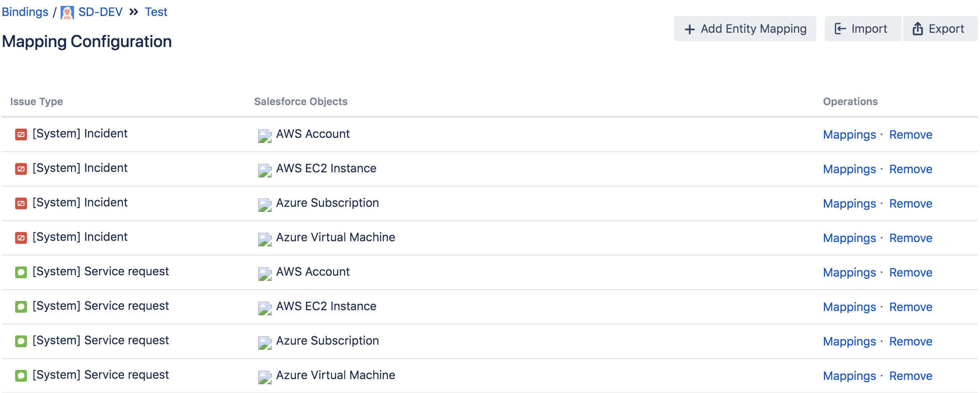Open Mappings for Incident Azure Subscription
This screenshot has width=980, height=393.
point(849,204)
